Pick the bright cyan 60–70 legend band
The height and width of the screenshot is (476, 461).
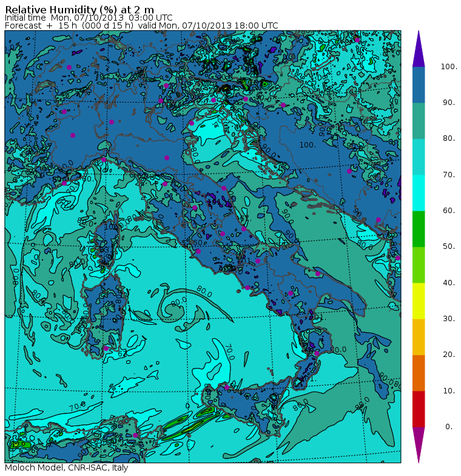pos(419,193)
